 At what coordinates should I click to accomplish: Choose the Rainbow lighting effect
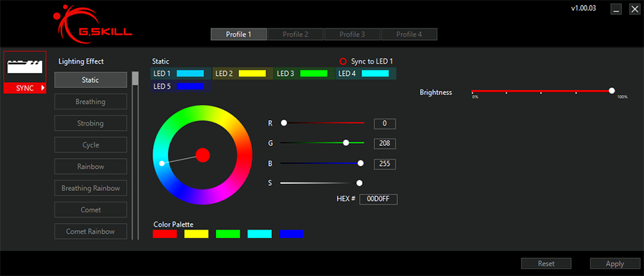(x=90, y=167)
